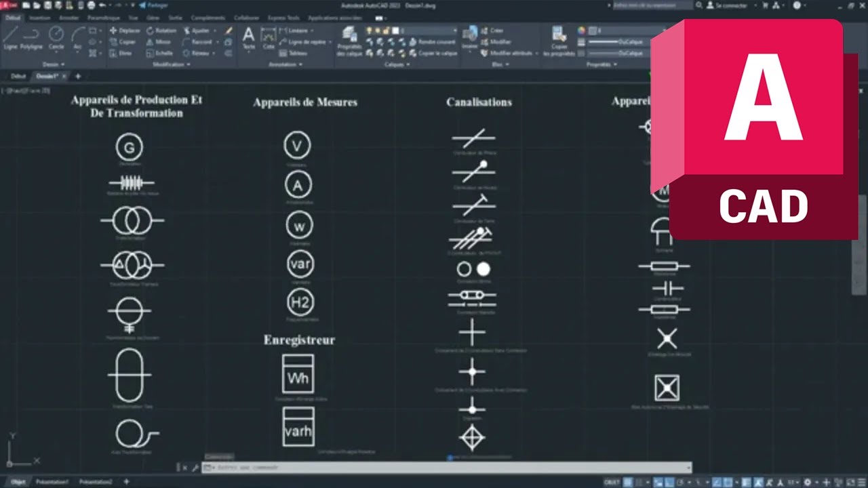Click the Déplacer move tool
Image resolution: width=868 pixels, height=488 pixels.
(x=124, y=30)
